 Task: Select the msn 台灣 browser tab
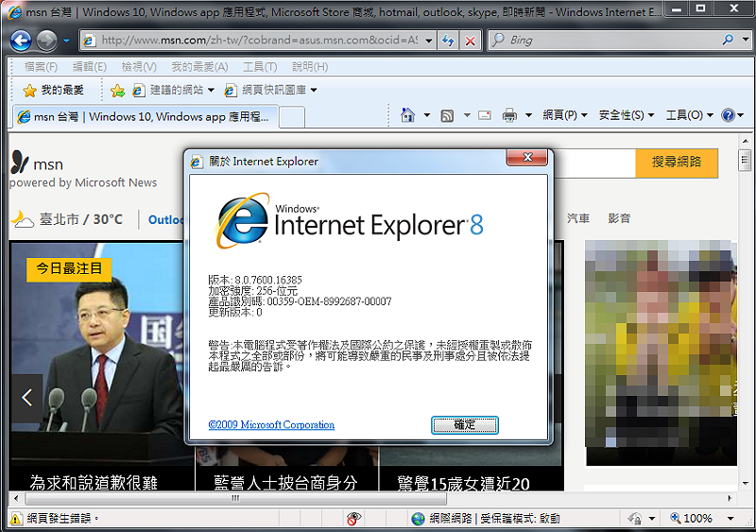tap(146, 117)
